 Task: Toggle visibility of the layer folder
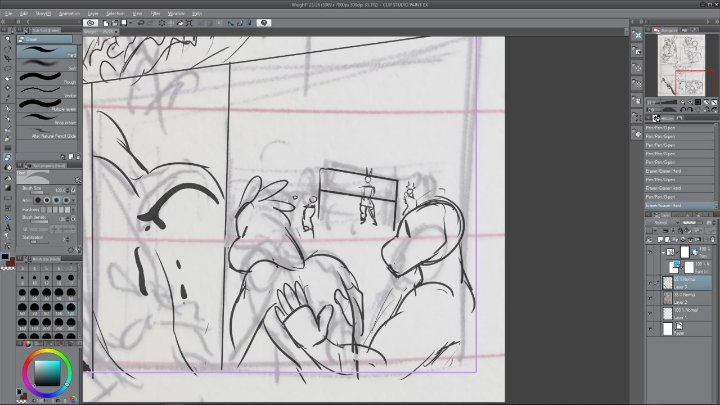coord(650,252)
